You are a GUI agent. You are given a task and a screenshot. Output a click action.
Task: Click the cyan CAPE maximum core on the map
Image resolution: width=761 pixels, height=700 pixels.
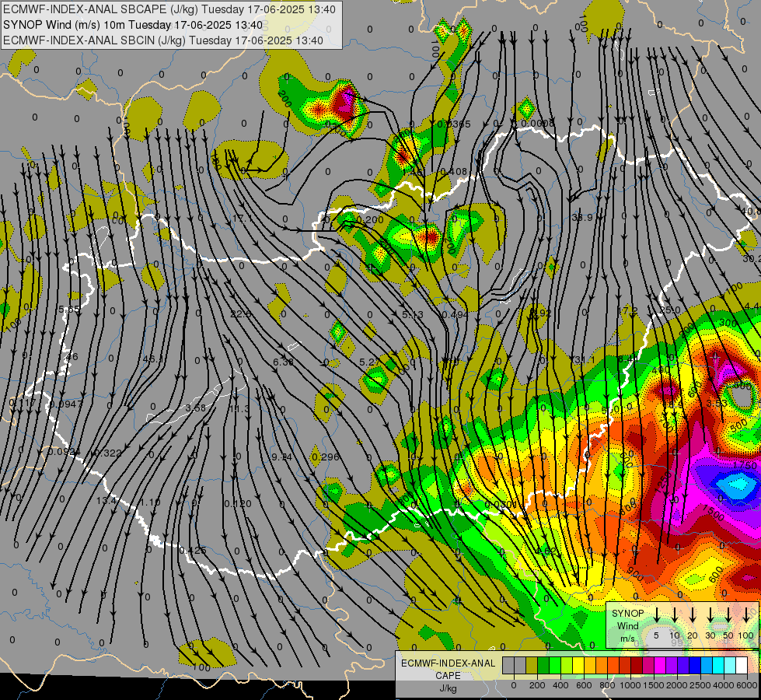coord(737,485)
